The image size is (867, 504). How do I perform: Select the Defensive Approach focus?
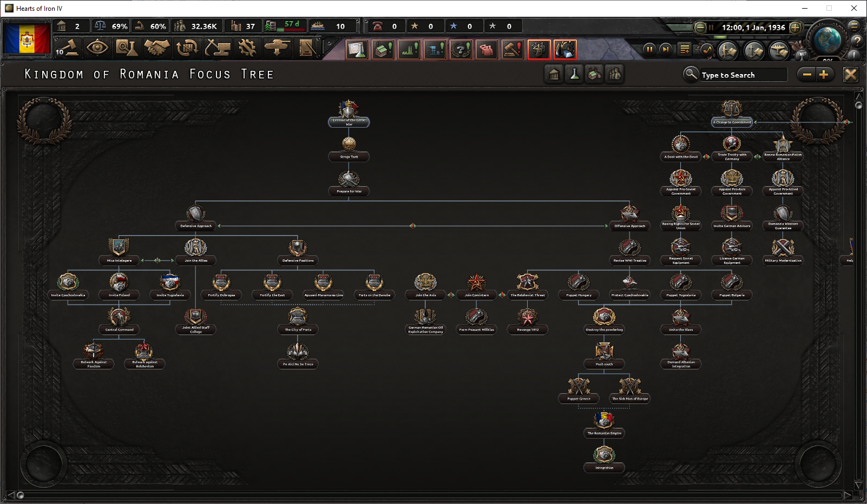pos(196,218)
